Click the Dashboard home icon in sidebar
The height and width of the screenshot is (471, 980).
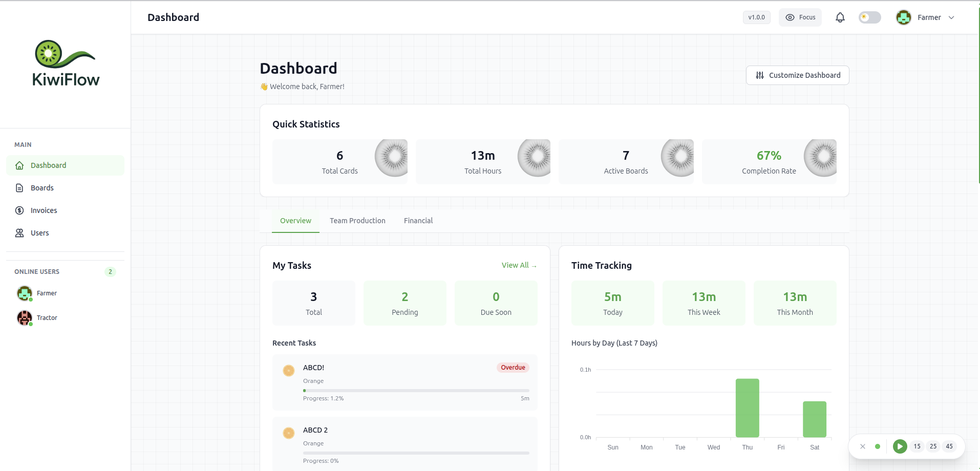(19, 165)
